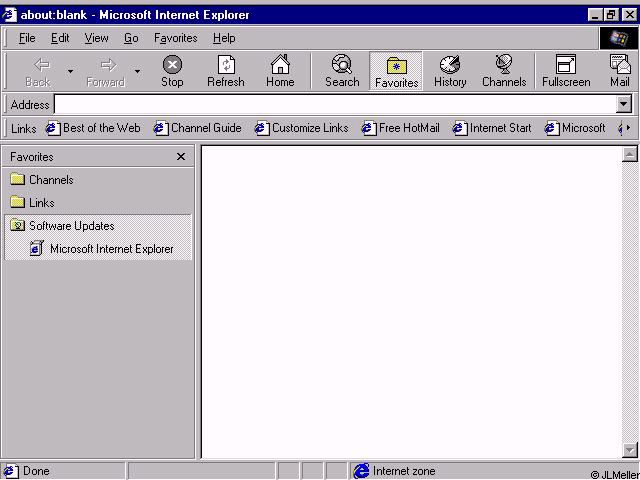Expand the Links folder in Favorites
Screen dimensions: 640x480
pos(32,202)
